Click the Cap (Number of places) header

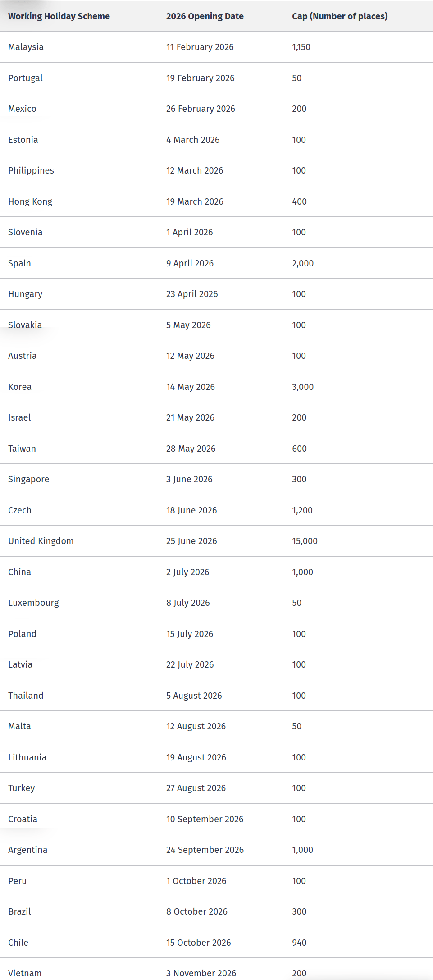[340, 16]
